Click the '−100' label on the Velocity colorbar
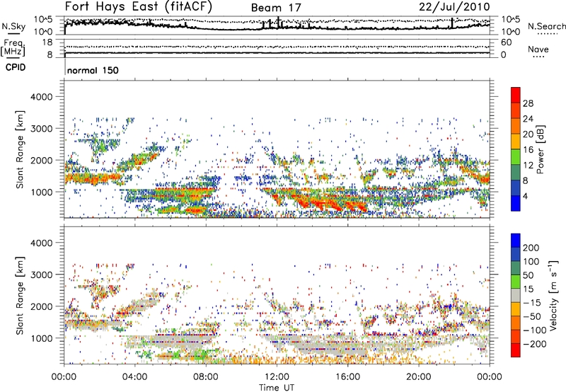Screen dimensions: 566x392 [x=534, y=330]
